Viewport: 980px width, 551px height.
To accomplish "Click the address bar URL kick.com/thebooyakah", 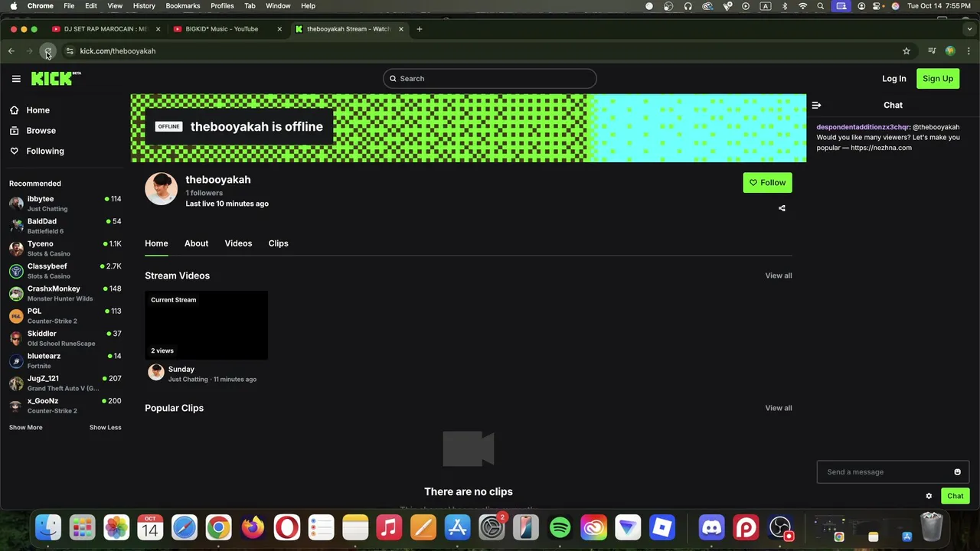I will [118, 51].
